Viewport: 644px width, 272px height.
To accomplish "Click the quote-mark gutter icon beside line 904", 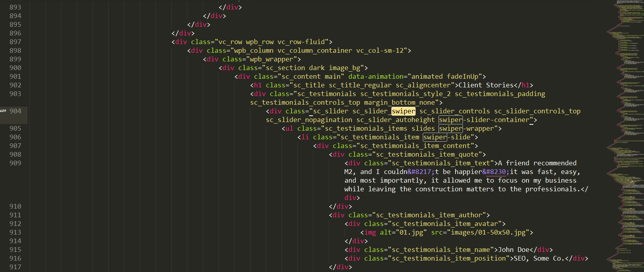I will (3, 111).
